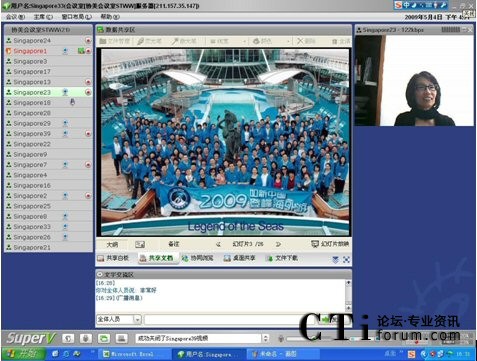
Task: Click slide thumbnail view icon beside 大纲
Action: coord(140,244)
